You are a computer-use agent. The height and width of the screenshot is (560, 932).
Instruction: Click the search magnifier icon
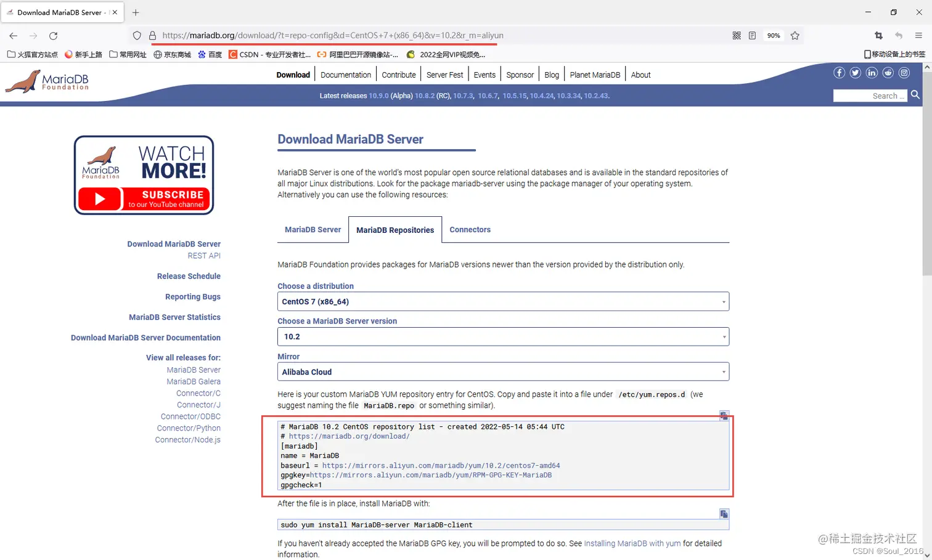pos(915,95)
